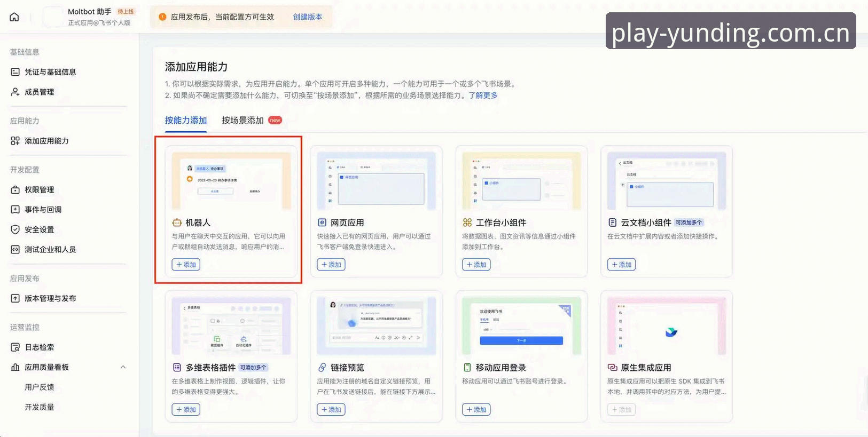868x437 pixels.
Task: Click the 版本管理与发布 upload icon
Action: (15, 298)
